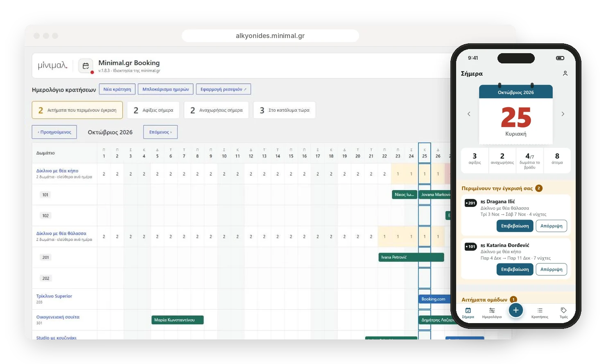
Task: Click the Επόμενος month button
Action: coord(161,132)
